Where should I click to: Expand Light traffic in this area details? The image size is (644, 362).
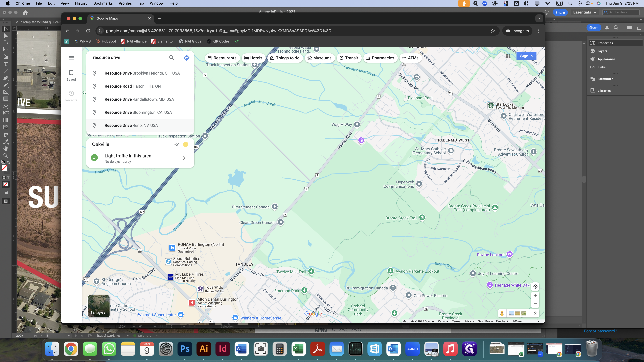(x=184, y=158)
